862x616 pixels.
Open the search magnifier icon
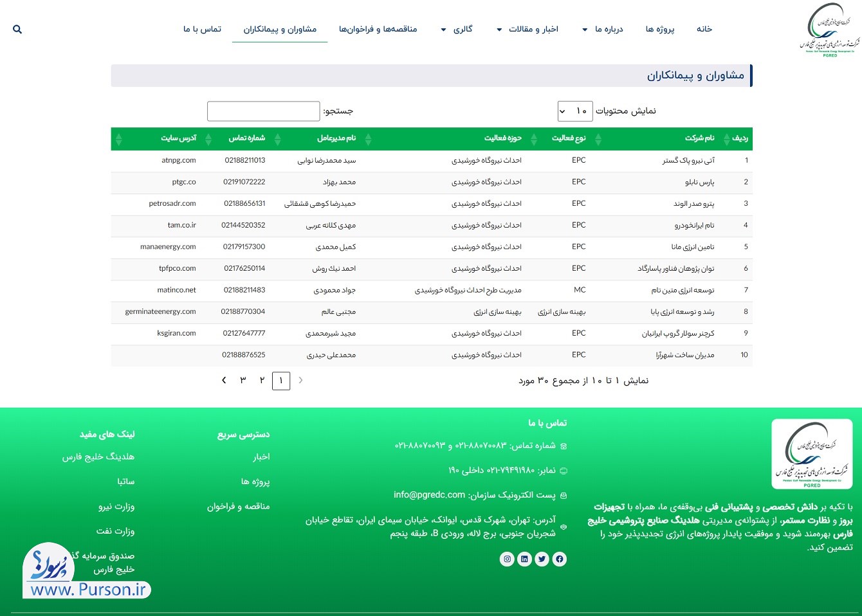click(x=17, y=29)
